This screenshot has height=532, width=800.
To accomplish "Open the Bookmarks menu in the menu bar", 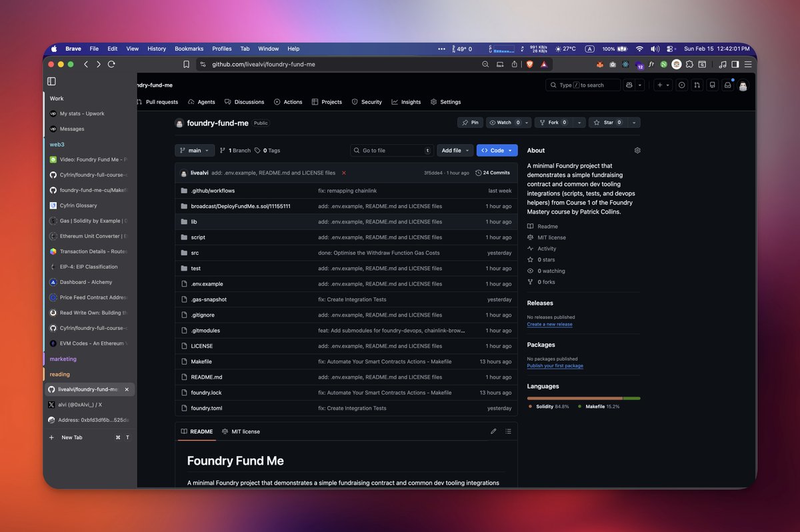I will point(189,49).
